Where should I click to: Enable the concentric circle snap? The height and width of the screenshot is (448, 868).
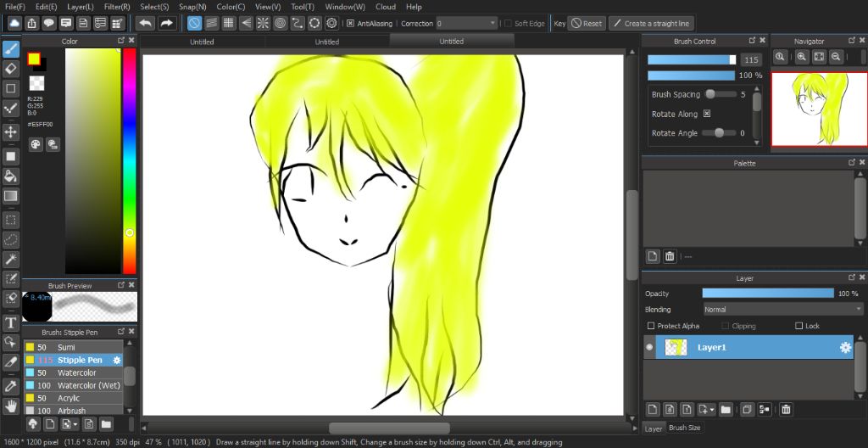pos(280,23)
